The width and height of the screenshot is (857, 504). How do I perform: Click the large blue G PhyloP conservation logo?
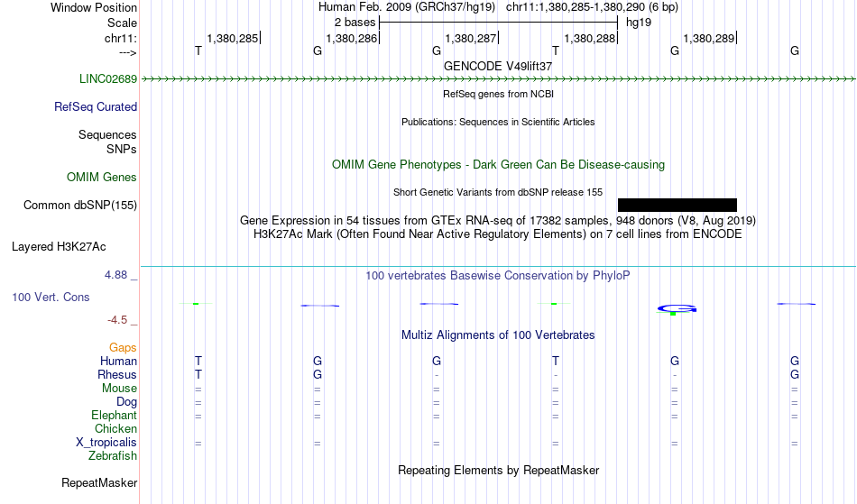click(677, 308)
